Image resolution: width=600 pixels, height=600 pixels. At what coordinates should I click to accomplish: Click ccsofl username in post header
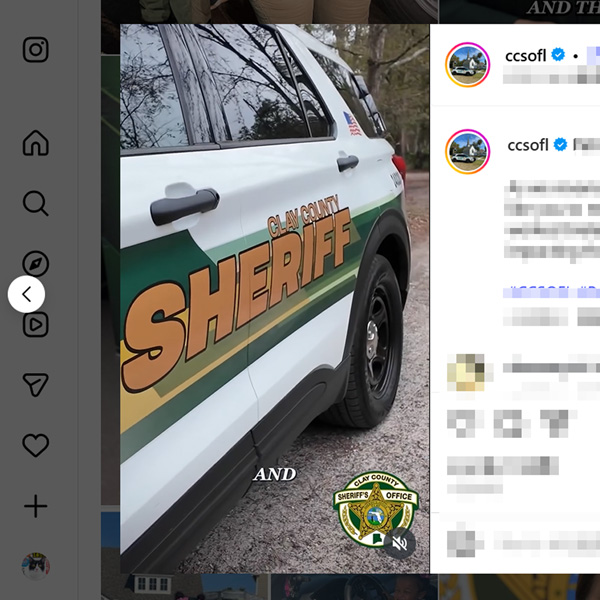point(525,56)
